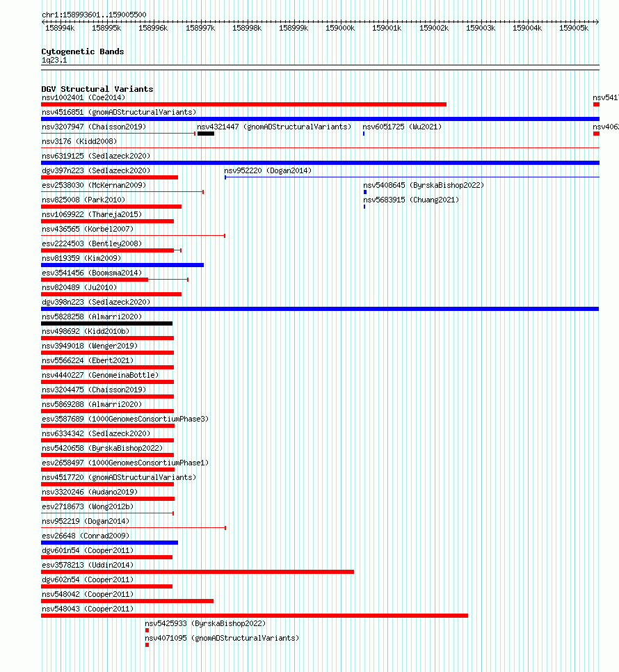
Task: Select small red marker under nsv5425933
Action: point(147,630)
